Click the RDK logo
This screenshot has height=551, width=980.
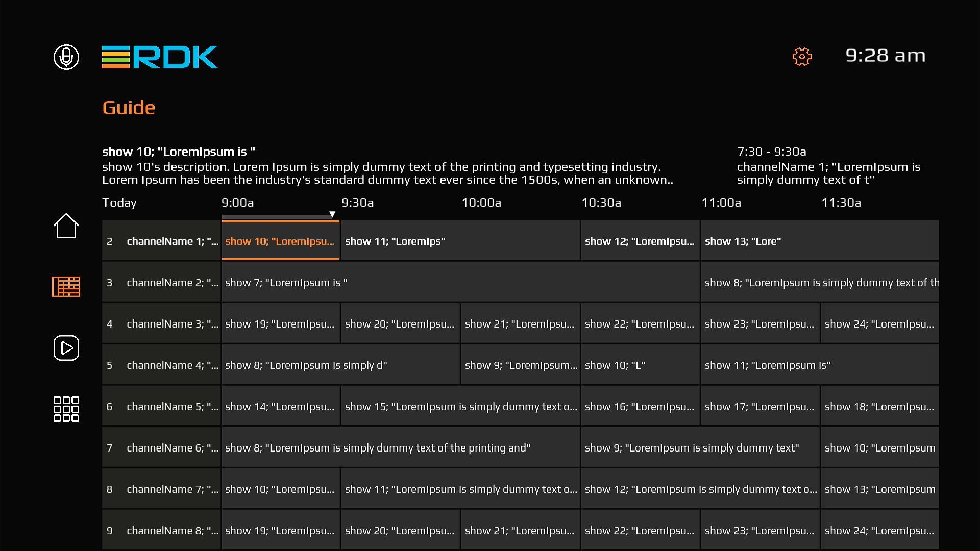[160, 57]
